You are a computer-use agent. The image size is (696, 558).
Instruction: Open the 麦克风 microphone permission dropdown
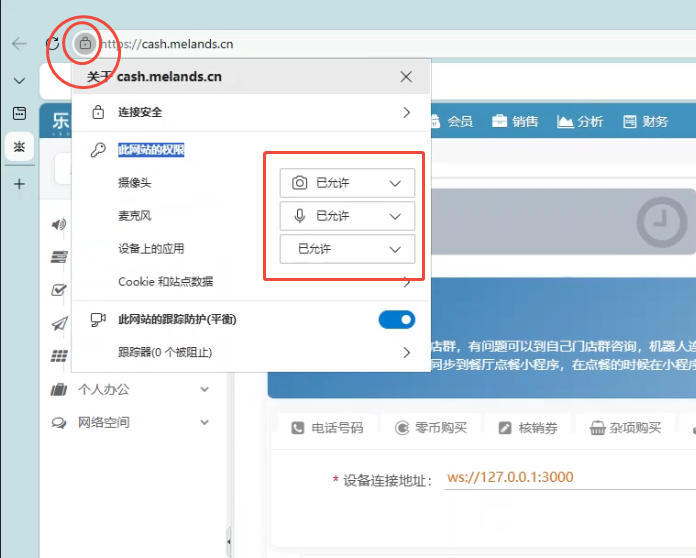[347, 216]
